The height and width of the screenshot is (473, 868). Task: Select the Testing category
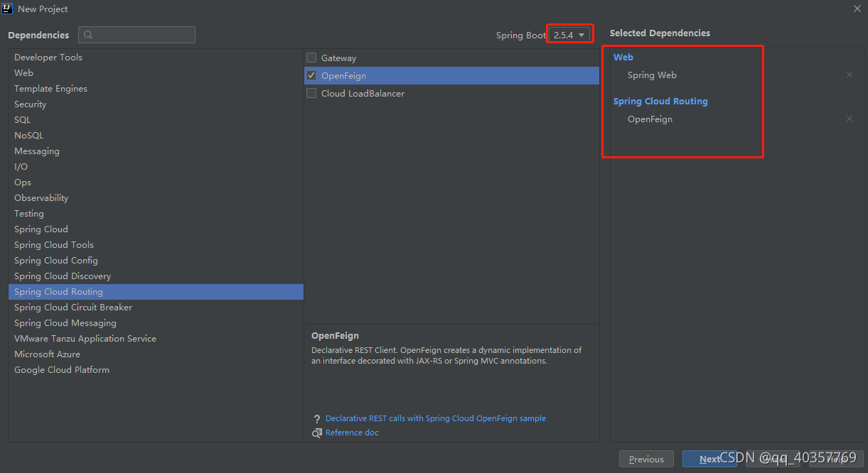[156, 214]
